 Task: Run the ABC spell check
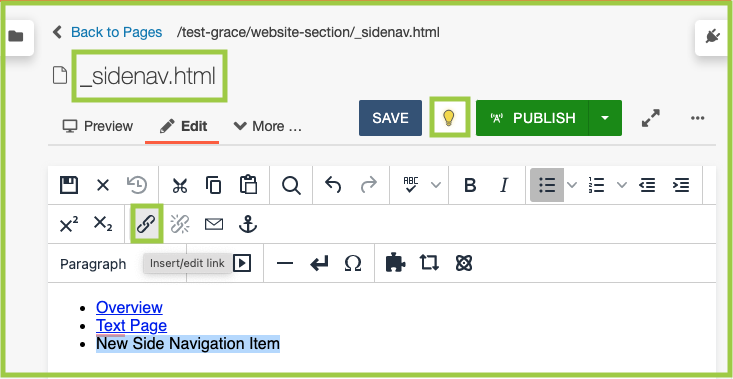tap(411, 185)
